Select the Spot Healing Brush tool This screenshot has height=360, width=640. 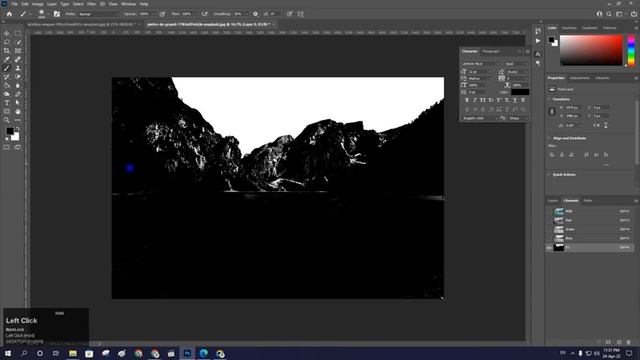18,60
